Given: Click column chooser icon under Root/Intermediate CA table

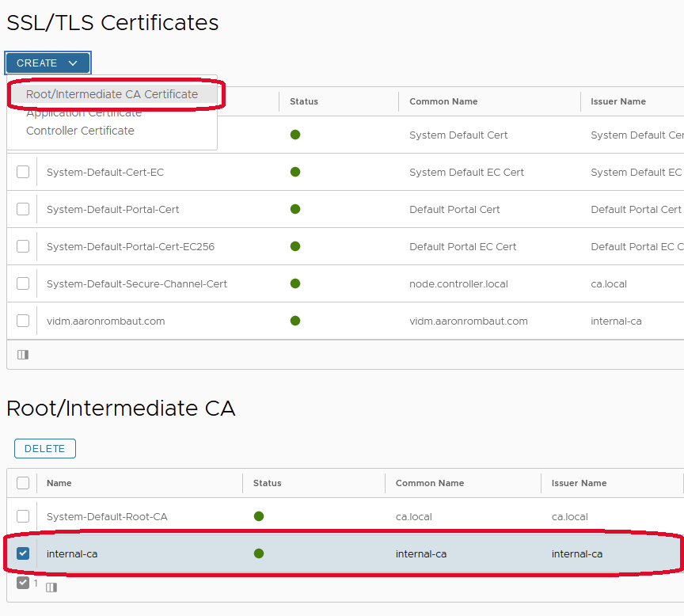Looking at the screenshot, I should point(51,587).
